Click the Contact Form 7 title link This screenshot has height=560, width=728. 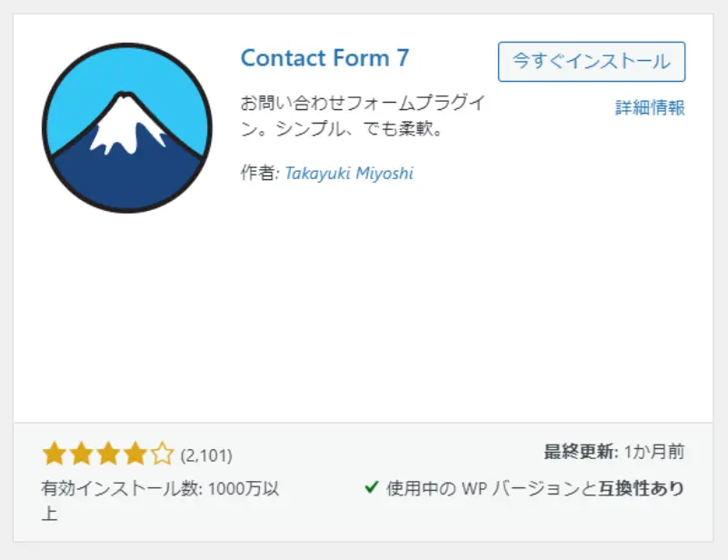click(x=324, y=58)
